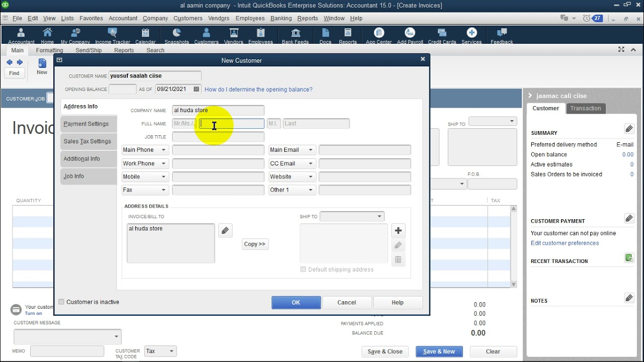Edit the Summary section with pencil icon
644x362 pixels.
[x=629, y=129]
